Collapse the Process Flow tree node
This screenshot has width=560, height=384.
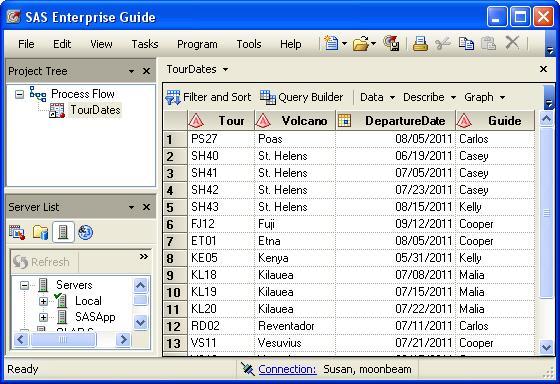point(20,94)
